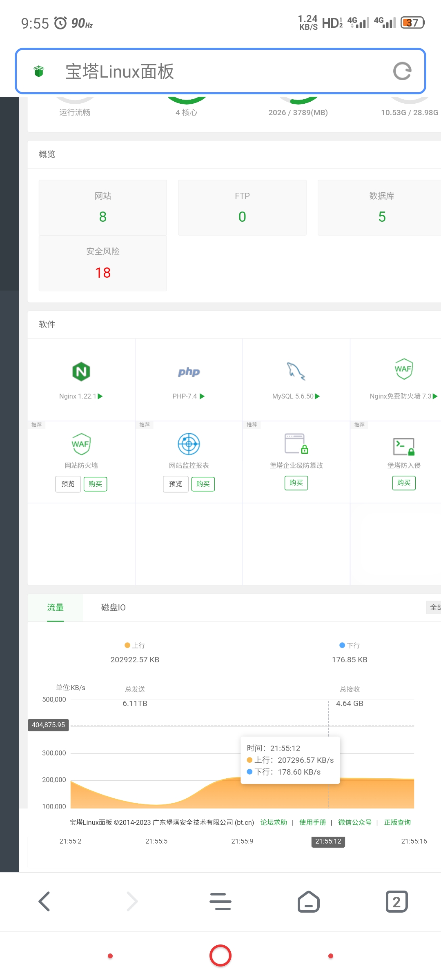441x980 pixels.
Task: Tap the 堡塔防入侵 terminal icon
Action: (x=403, y=446)
